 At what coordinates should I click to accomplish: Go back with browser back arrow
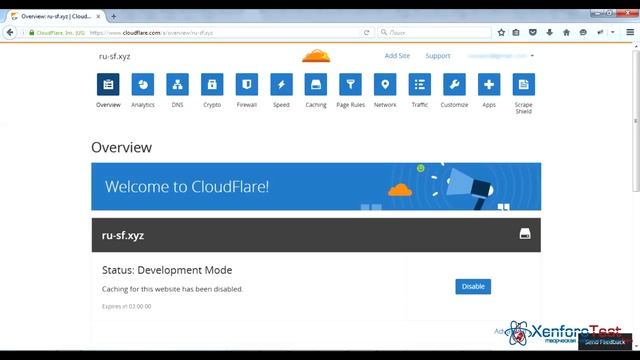pos(10,32)
